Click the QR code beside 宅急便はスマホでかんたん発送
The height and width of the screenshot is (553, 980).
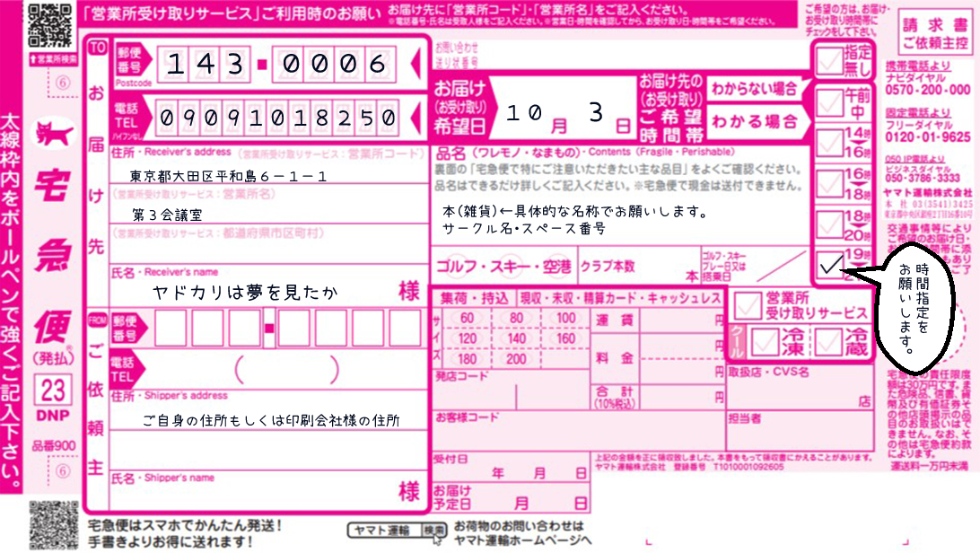(54, 525)
